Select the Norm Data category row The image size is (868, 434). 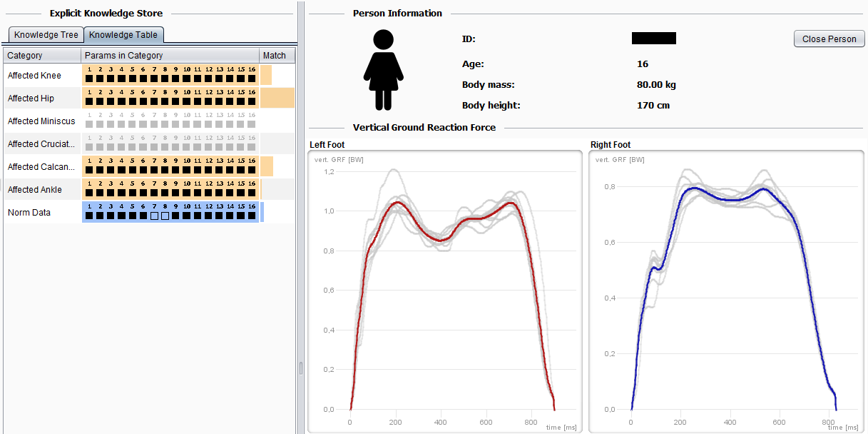pos(41,213)
